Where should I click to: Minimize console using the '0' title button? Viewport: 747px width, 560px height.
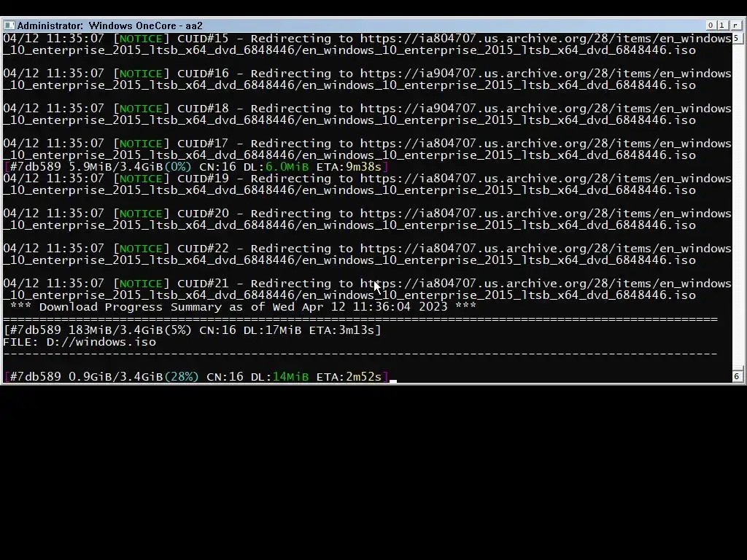click(711, 26)
